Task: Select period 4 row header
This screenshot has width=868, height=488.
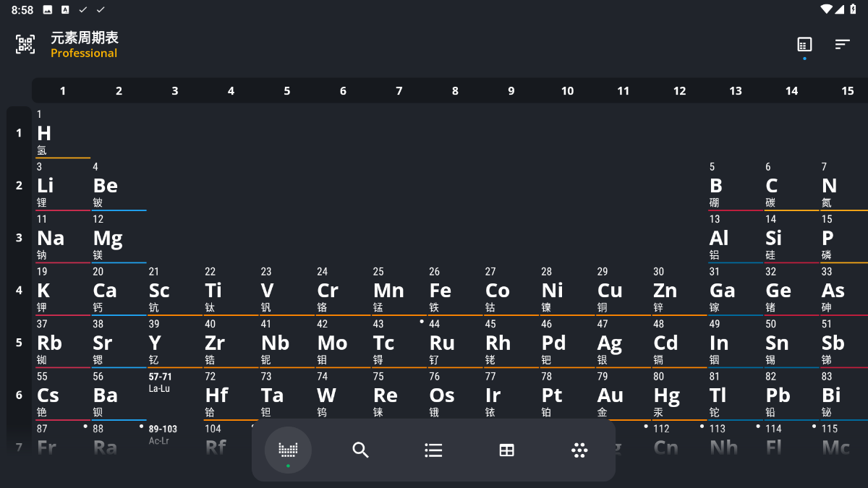Action: click(x=20, y=290)
